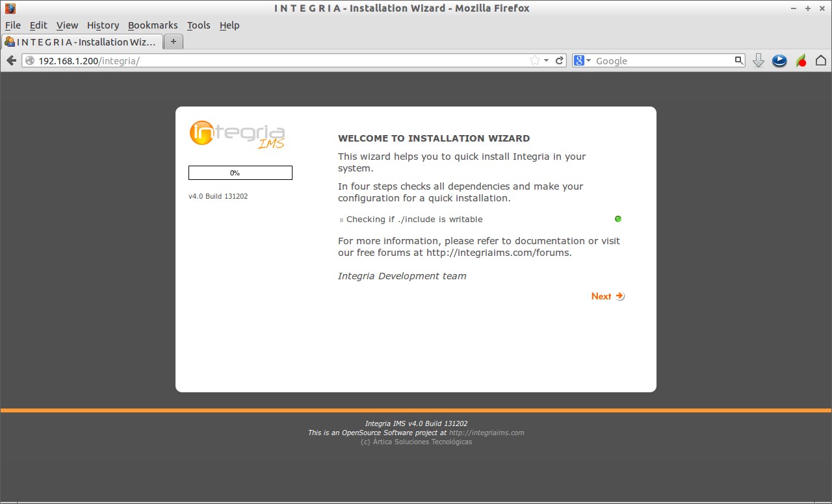Open the File menu
This screenshot has width=832, height=504.
13,25
